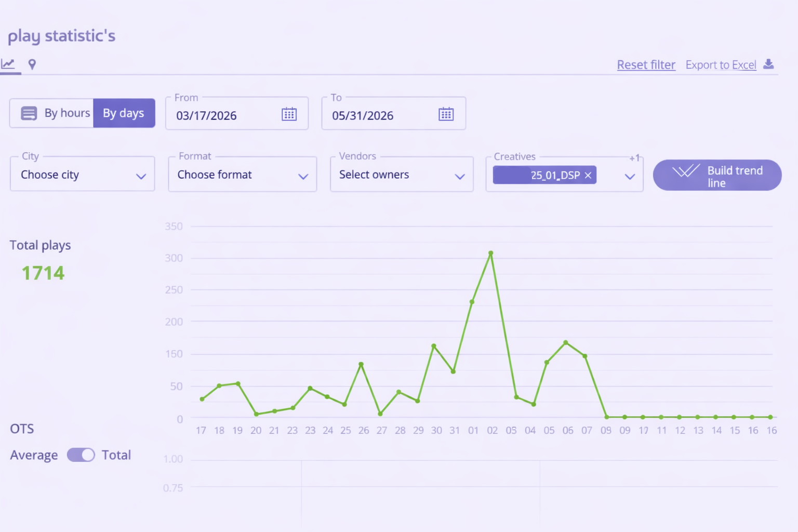Click the data point at date 19
The width and height of the screenshot is (798, 532).
click(x=238, y=384)
